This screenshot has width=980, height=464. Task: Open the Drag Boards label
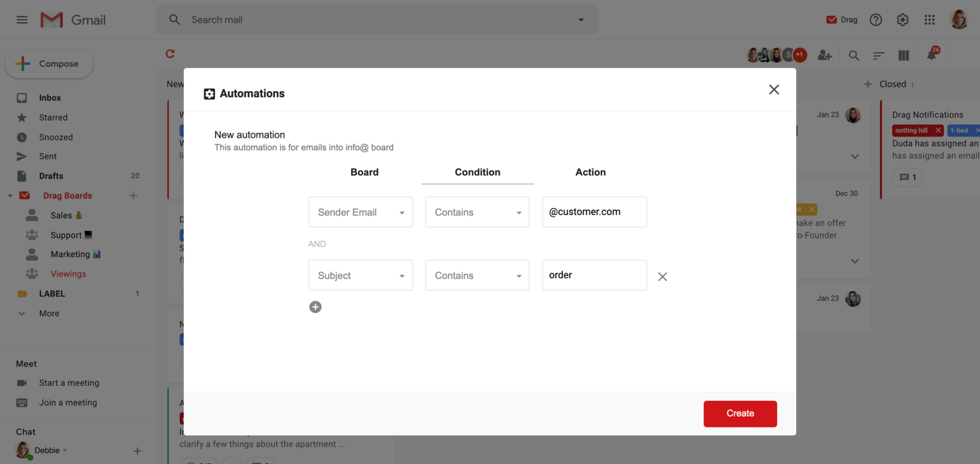pyautogui.click(x=67, y=196)
